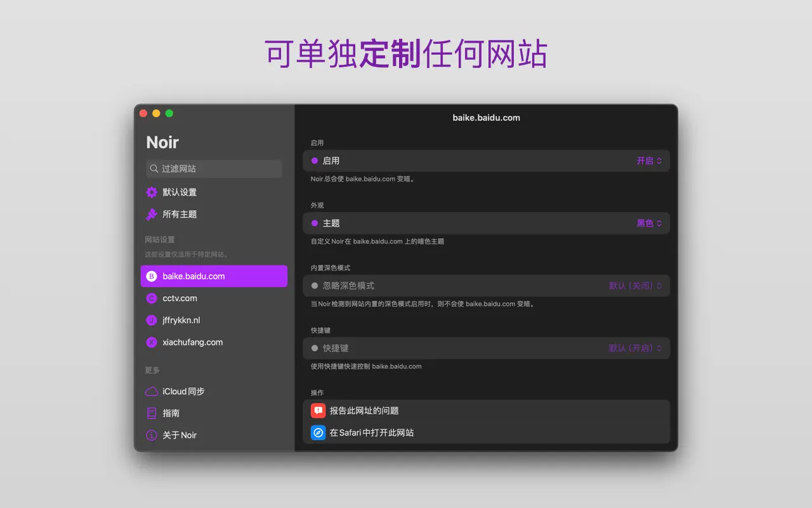This screenshot has width=812, height=508.
Task: Open the 主题 dropdown showing 黑色
Action: 650,224
